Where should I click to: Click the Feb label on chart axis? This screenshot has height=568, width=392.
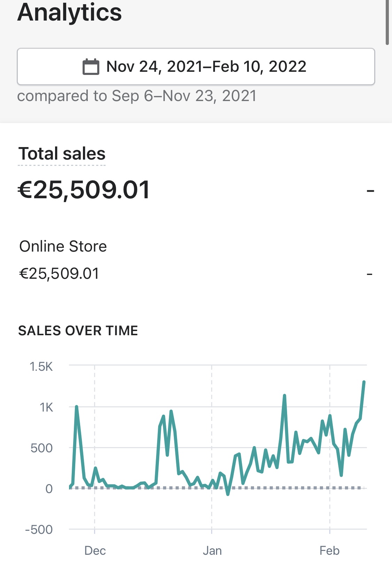coord(330,551)
